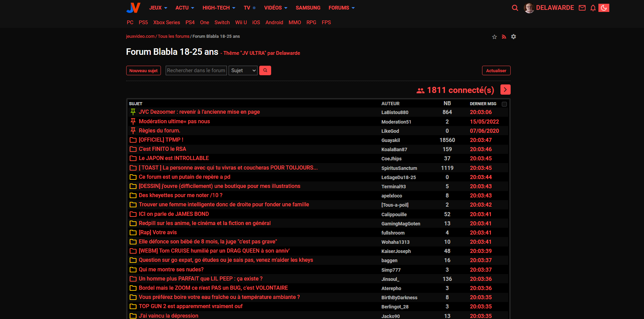The image size is (644, 319).
Task: Focus the Rechercher dans le forum field
Action: (196, 70)
